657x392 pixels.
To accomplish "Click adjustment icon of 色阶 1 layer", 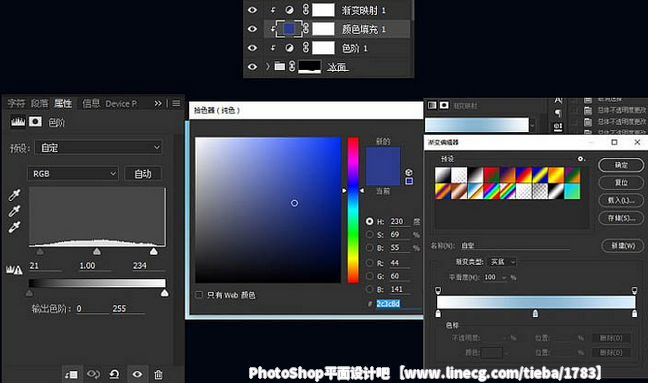I will [289, 48].
